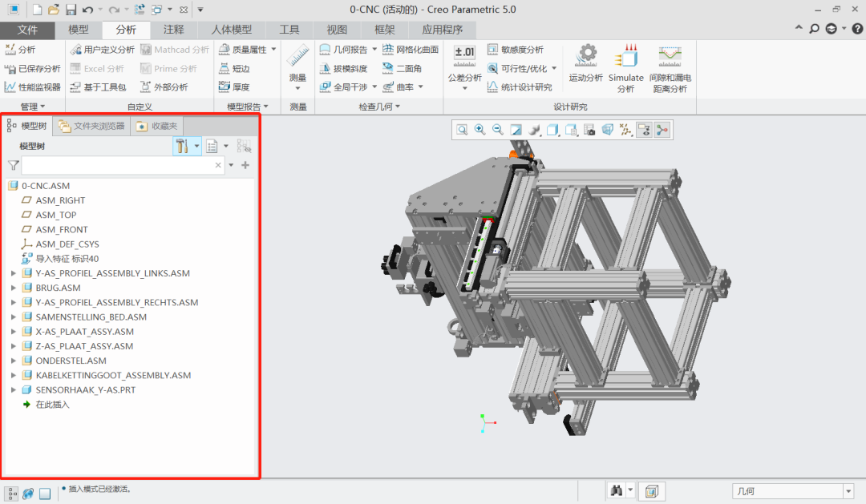Click the Simulate 分析 icon
The height and width of the screenshot is (504, 866).
pos(625,56)
